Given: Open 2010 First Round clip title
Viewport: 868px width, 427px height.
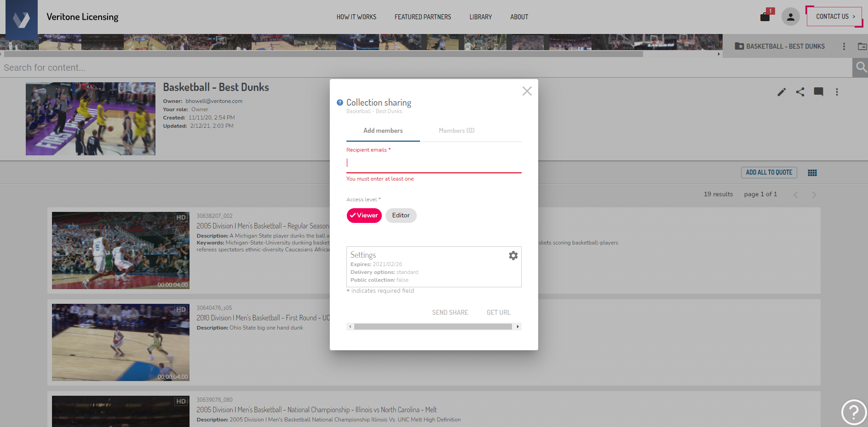Looking at the screenshot, I should click(263, 318).
